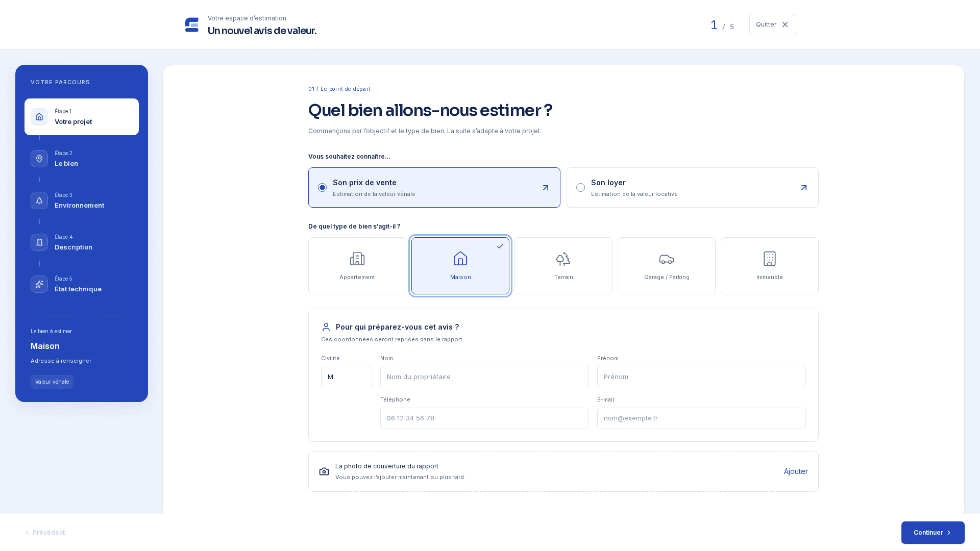980x551 pixels.
Task: Click the E-mail input field
Action: click(701, 418)
